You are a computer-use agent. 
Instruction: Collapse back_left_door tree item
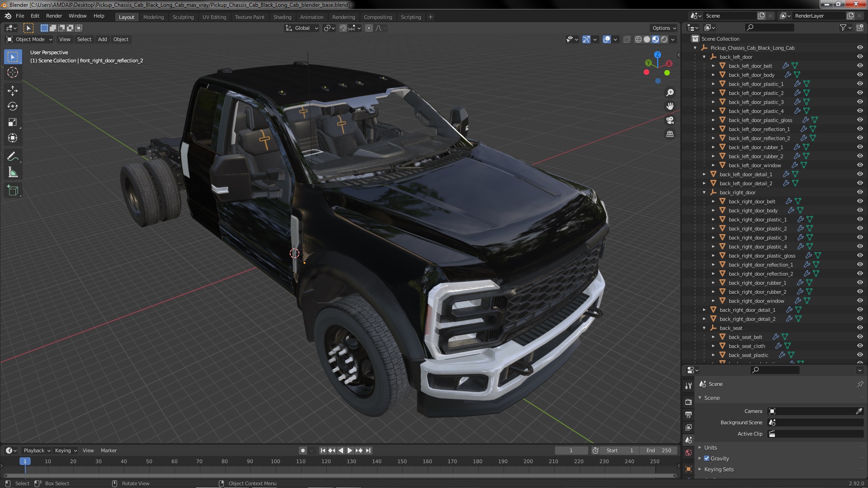click(704, 57)
